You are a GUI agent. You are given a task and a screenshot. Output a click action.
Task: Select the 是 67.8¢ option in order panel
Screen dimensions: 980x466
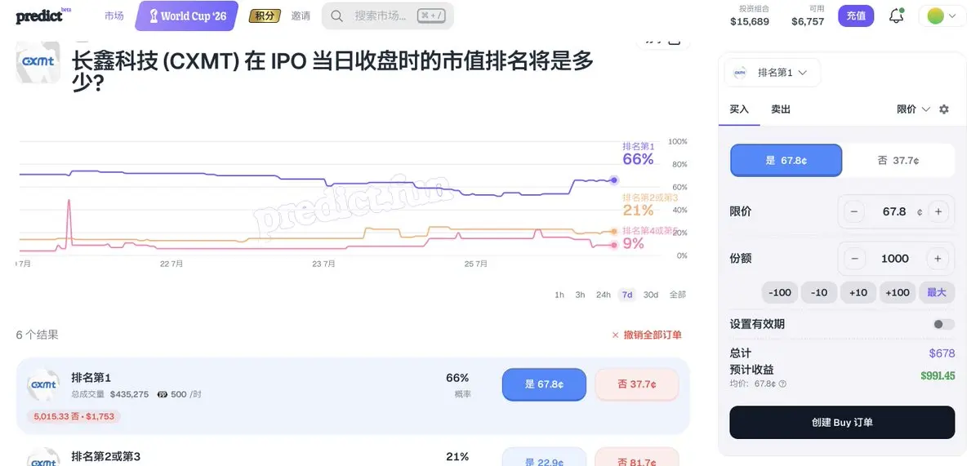click(x=786, y=161)
